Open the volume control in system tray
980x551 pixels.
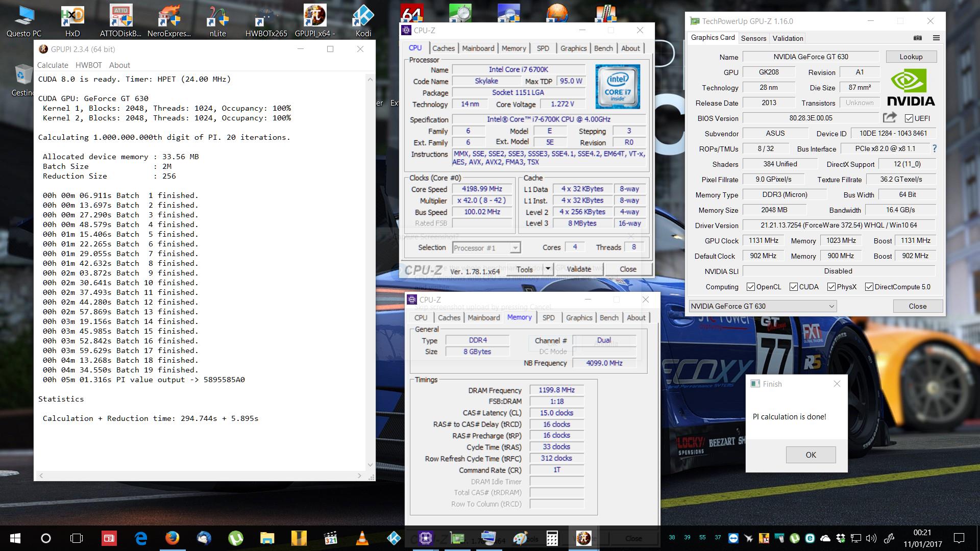tap(871, 538)
